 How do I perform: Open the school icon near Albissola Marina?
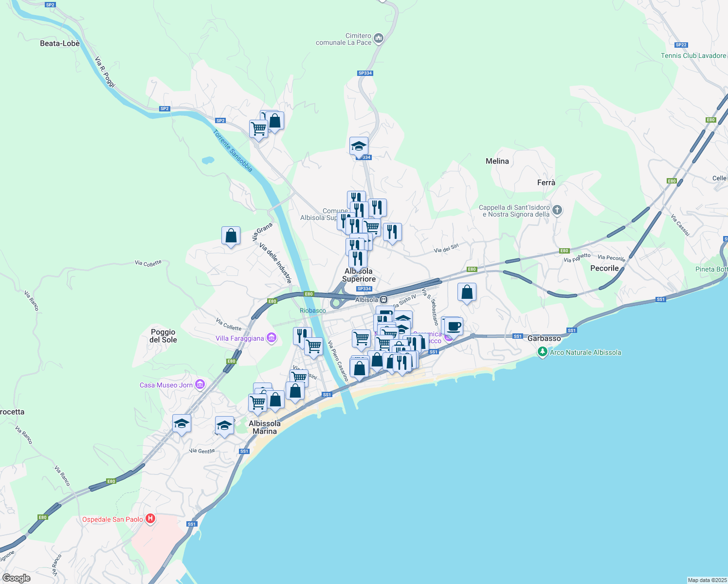coord(224,424)
